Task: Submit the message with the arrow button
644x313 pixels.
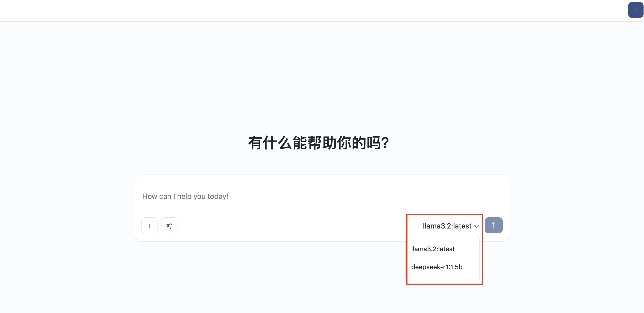Action: 493,225
